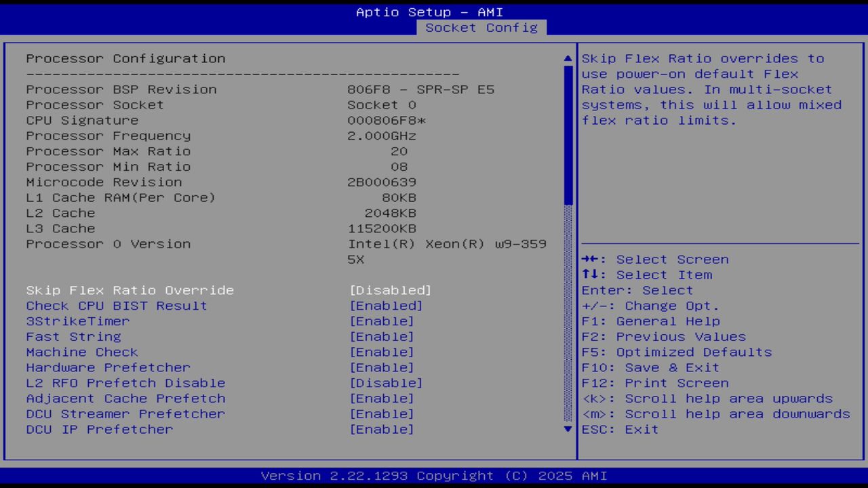Click the F5 Optimized Defaults entry

(675, 352)
